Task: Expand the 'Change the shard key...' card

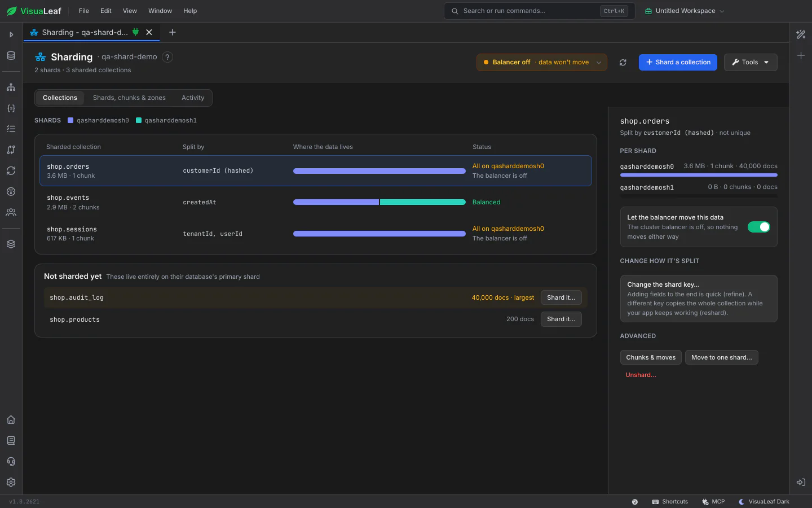Action: click(x=699, y=299)
